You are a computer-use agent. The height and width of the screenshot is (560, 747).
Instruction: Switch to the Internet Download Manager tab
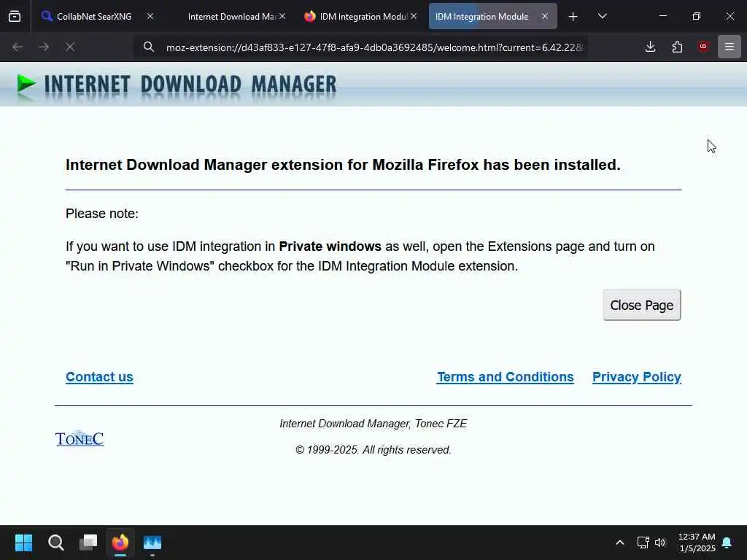[x=231, y=16]
